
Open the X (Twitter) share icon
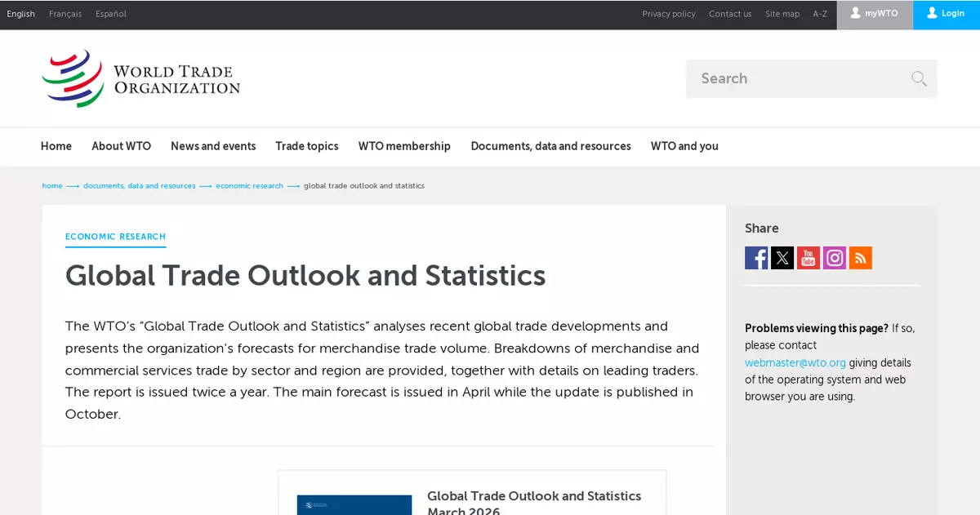(x=782, y=258)
